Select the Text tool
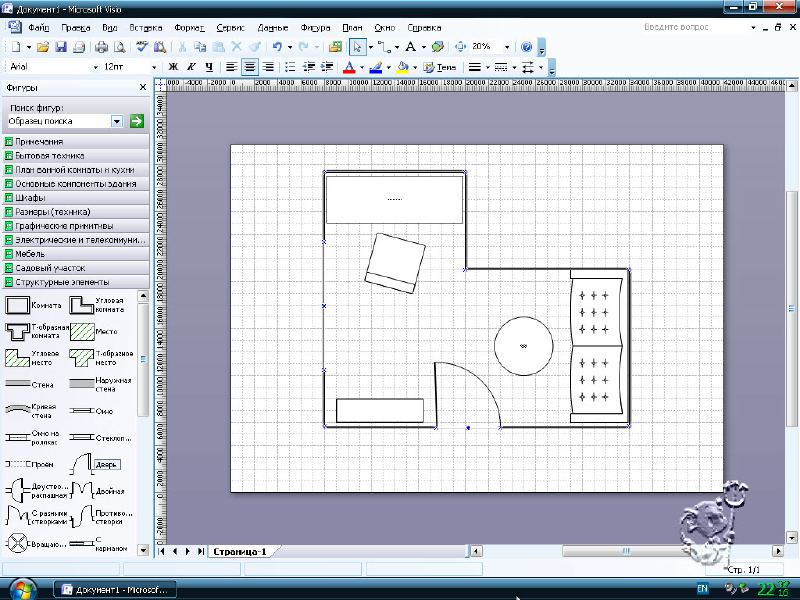The height and width of the screenshot is (600, 800). (x=410, y=47)
